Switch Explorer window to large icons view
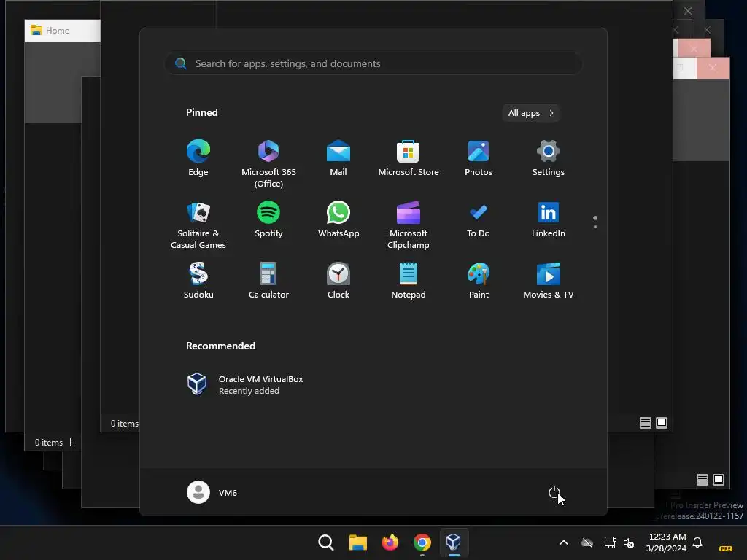The image size is (747, 560). tap(662, 423)
